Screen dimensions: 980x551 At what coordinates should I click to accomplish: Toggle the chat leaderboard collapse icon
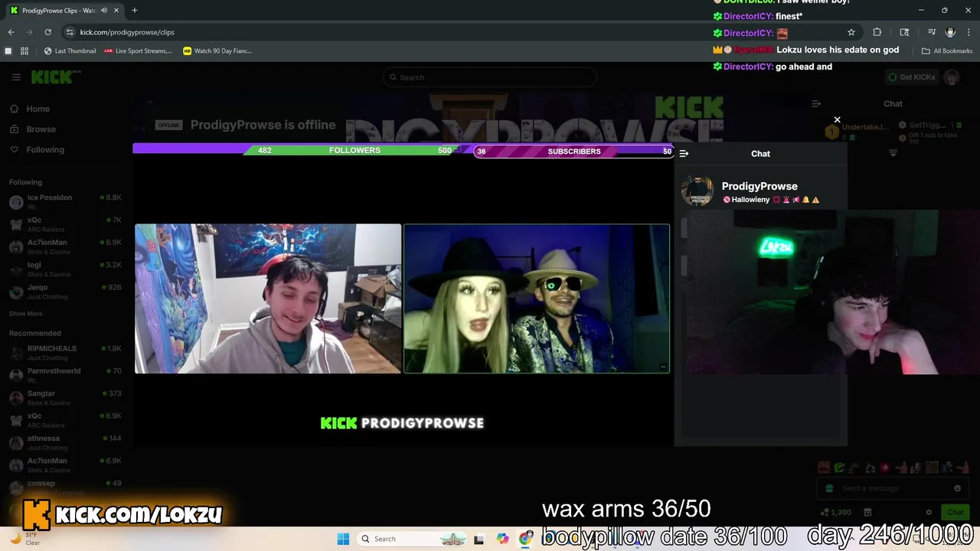(893, 154)
